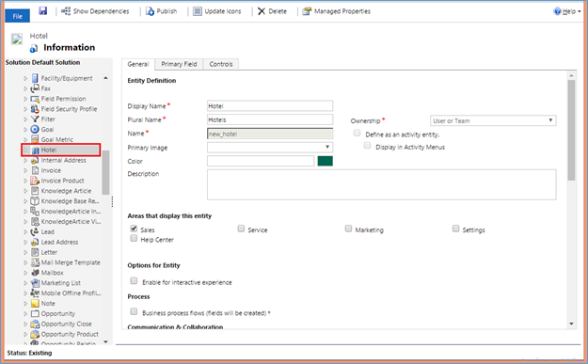This screenshot has height=364, width=588.
Task: Click the Knowledge Base Re... book icon
Action: [35, 201]
